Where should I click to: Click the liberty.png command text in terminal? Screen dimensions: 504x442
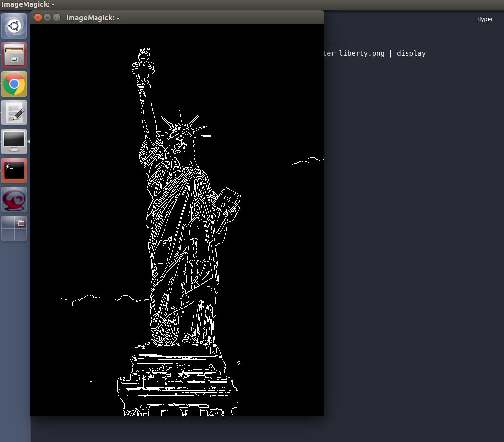[x=361, y=53]
